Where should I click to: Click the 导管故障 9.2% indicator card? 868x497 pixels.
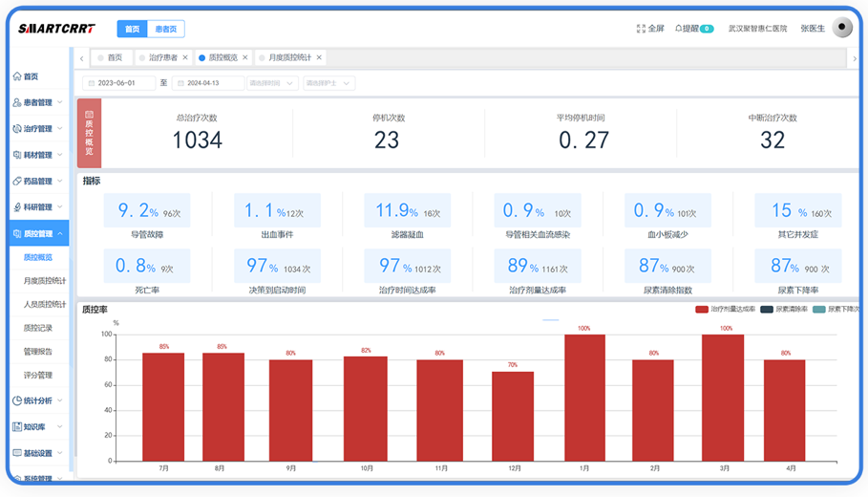[x=147, y=210]
